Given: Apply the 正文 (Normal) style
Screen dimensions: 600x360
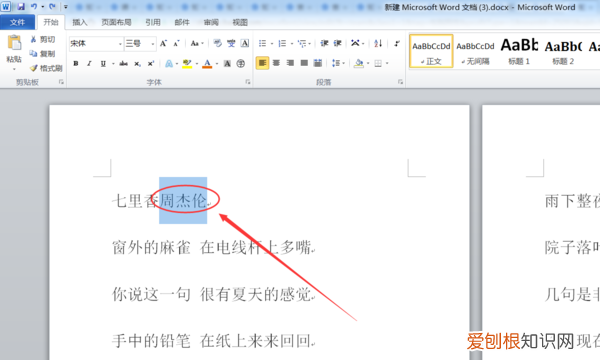Looking at the screenshot, I should [x=431, y=51].
